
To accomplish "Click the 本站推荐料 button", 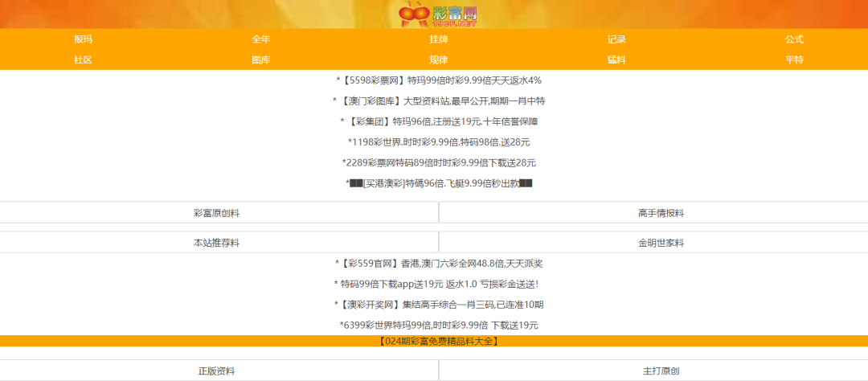I will (x=216, y=243).
